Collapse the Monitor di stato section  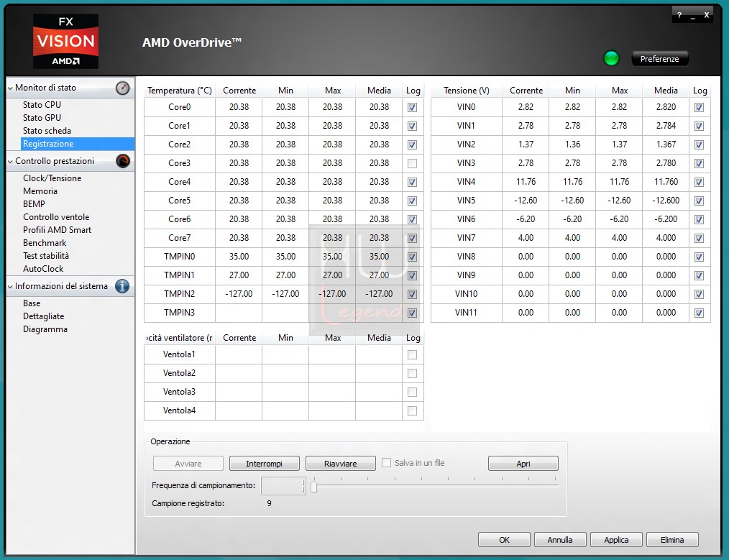point(10,88)
